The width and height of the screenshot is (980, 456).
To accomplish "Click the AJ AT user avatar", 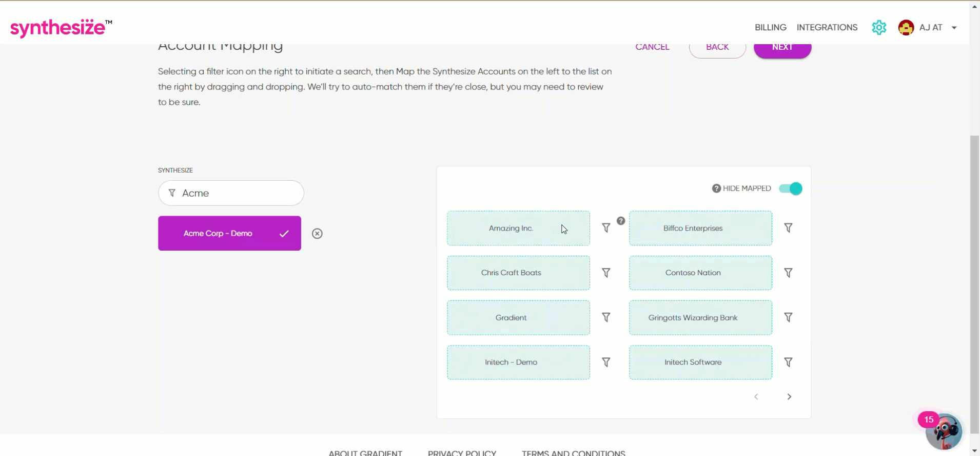I will tap(906, 28).
